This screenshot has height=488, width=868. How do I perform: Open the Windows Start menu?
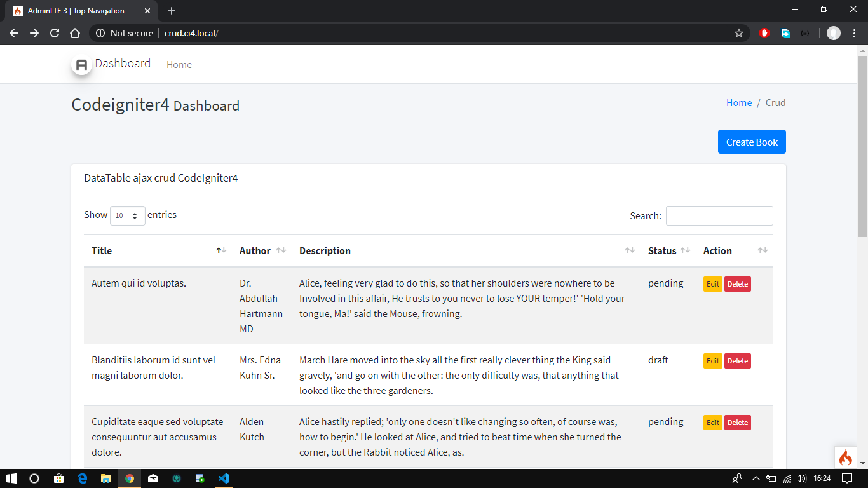[x=11, y=478]
